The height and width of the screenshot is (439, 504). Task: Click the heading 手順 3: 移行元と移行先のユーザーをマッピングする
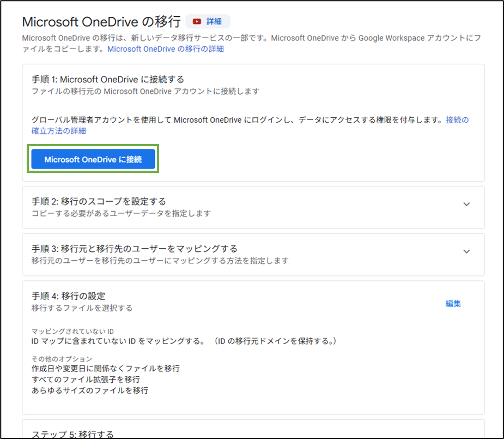pos(135,249)
